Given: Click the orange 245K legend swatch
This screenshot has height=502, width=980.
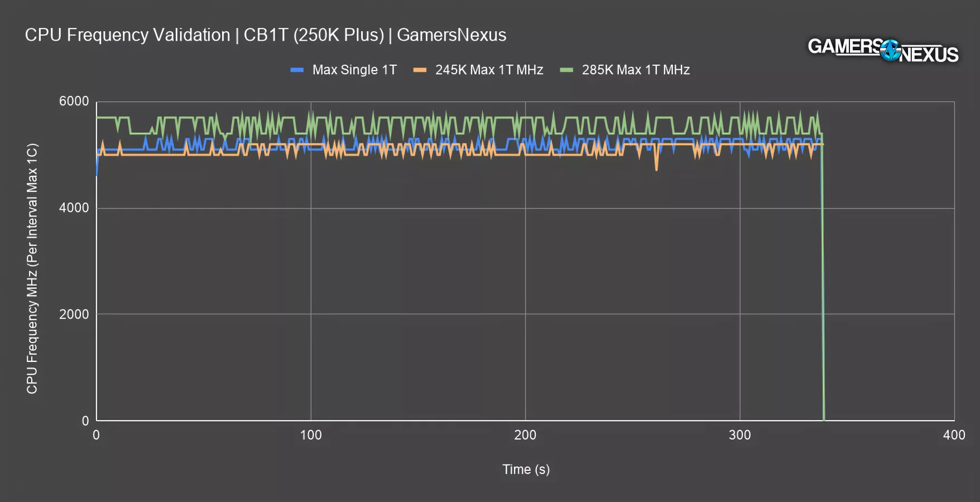Looking at the screenshot, I should [x=420, y=70].
